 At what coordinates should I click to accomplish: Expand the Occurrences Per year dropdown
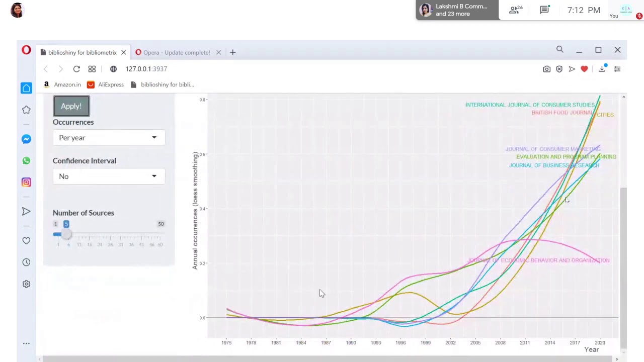109,138
